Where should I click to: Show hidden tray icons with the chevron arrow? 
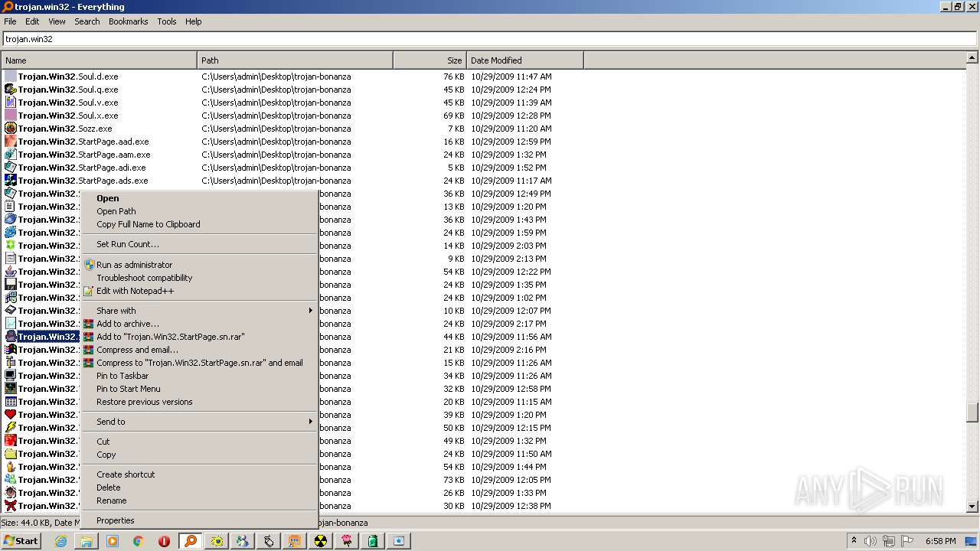click(854, 540)
